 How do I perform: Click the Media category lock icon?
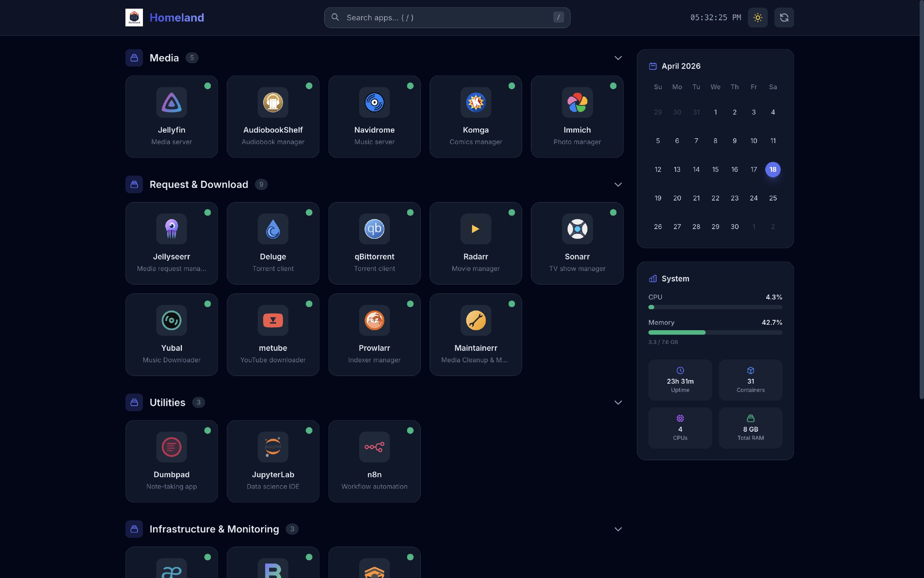click(134, 58)
